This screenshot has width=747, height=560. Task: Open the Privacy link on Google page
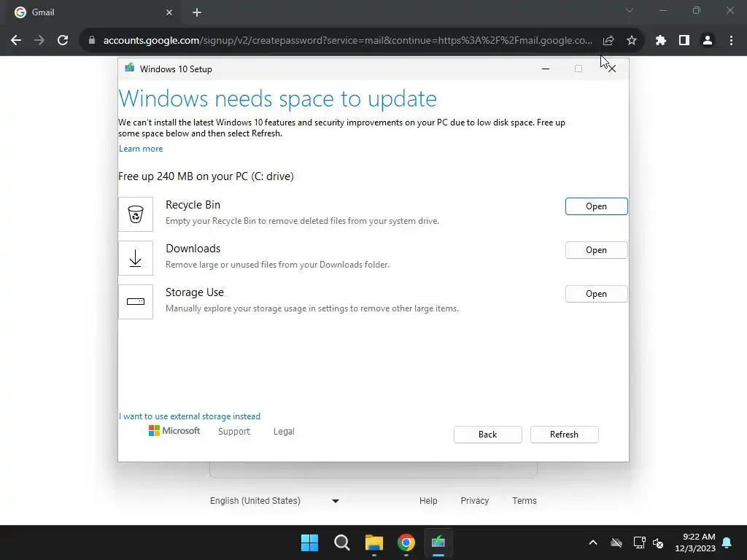[474, 501]
